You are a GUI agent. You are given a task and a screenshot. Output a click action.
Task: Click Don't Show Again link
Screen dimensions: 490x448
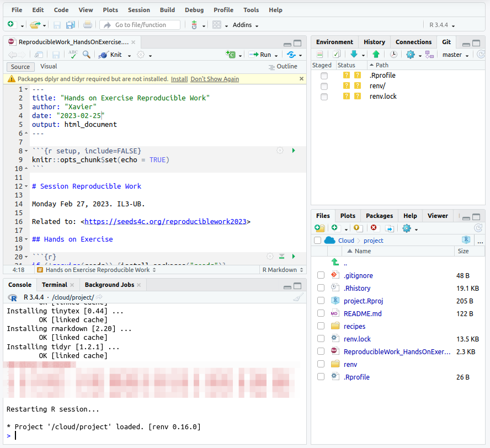pyautogui.click(x=215, y=79)
